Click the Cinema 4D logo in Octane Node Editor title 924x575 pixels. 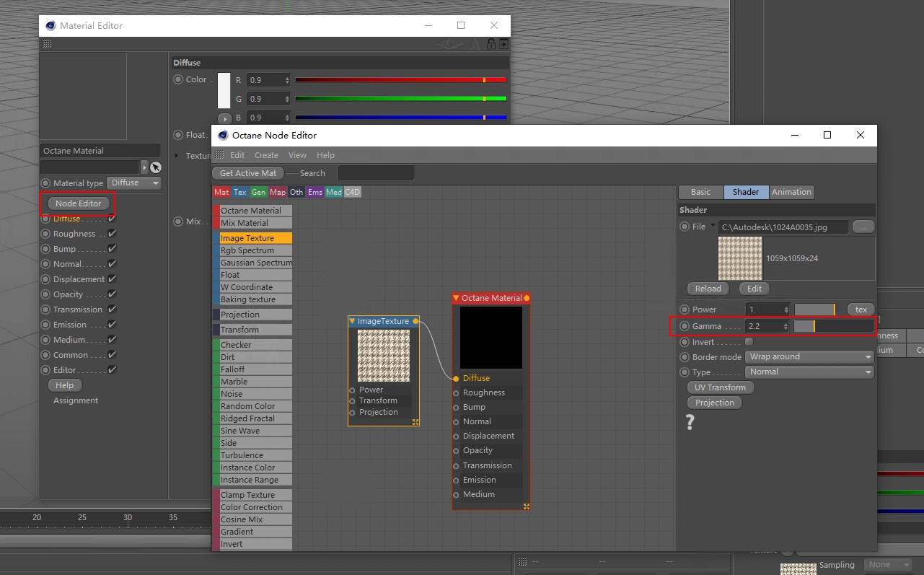click(222, 135)
